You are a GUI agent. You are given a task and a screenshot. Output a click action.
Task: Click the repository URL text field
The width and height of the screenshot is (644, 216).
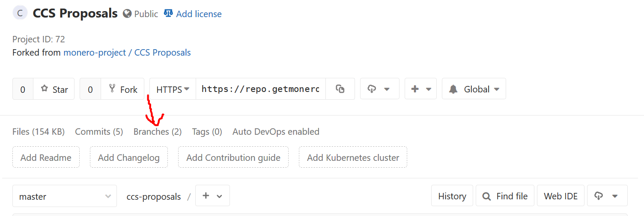(261, 89)
